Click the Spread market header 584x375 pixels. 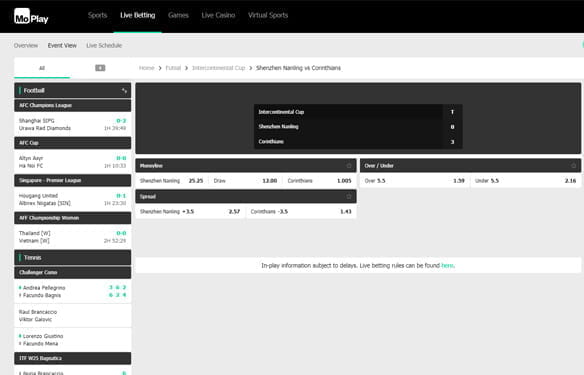[246, 196]
